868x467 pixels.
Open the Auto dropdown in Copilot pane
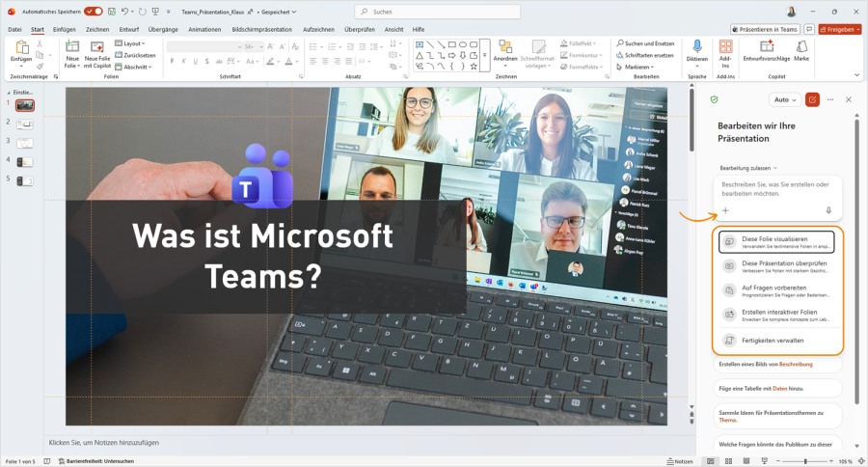point(785,99)
